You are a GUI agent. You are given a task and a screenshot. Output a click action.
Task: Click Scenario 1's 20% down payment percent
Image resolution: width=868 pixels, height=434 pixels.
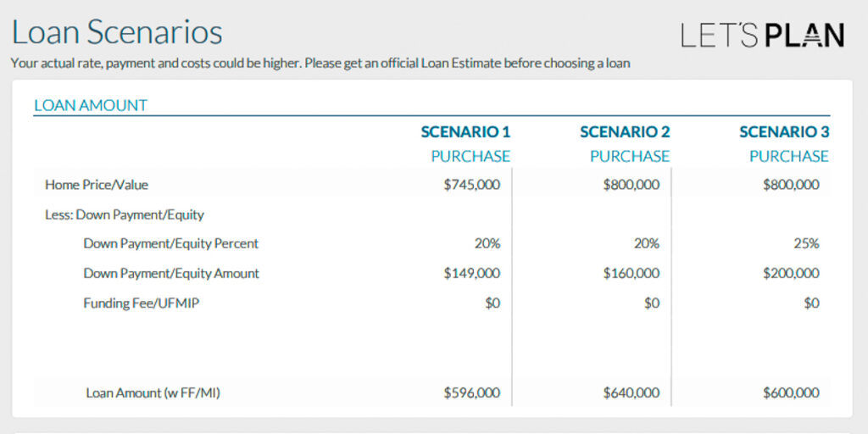pyautogui.click(x=487, y=244)
